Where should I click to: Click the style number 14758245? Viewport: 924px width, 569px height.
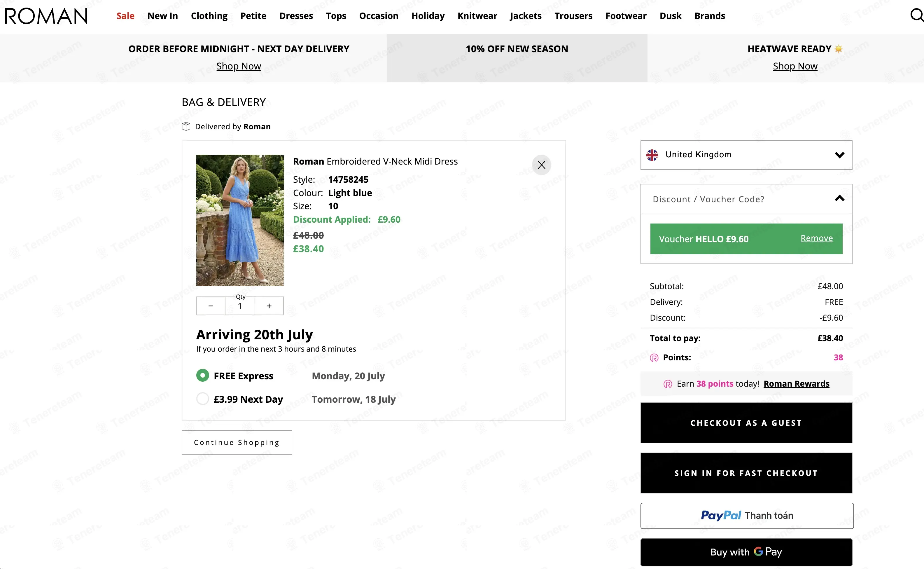348,179
